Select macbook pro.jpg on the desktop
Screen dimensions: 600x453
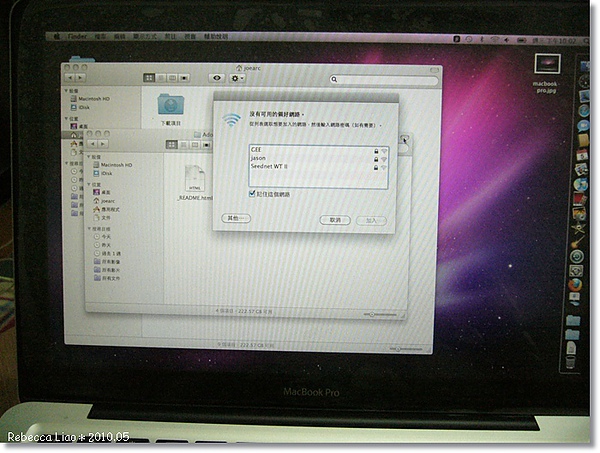[547, 74]
